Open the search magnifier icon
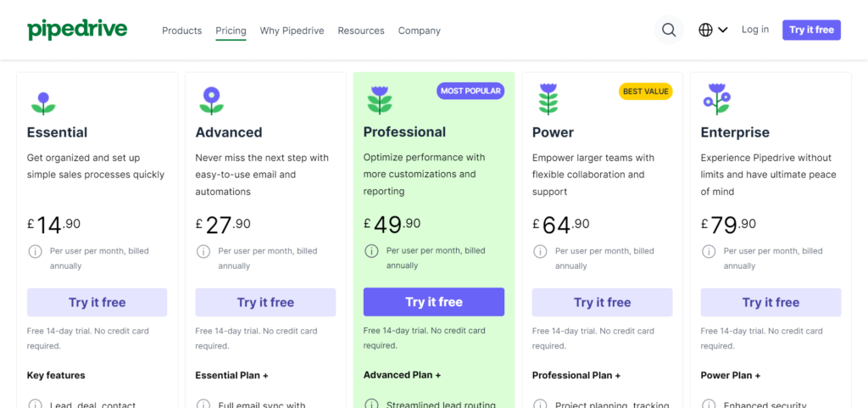Screen dimensions: 868x408 (x=669, y=30)
